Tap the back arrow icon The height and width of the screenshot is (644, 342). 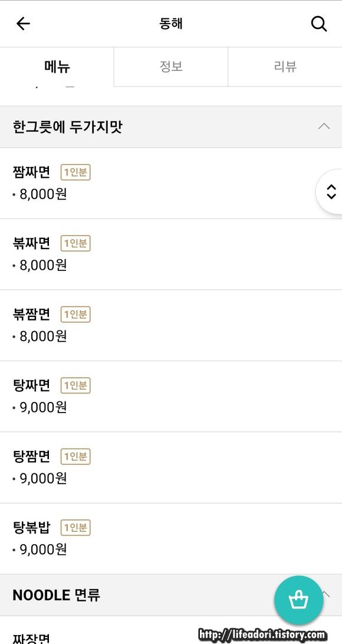pyautogui.click(x=23, y=24)
